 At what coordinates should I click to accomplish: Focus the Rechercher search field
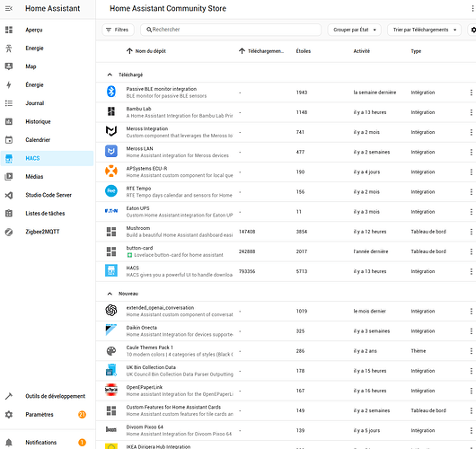[x=231, y=30]
